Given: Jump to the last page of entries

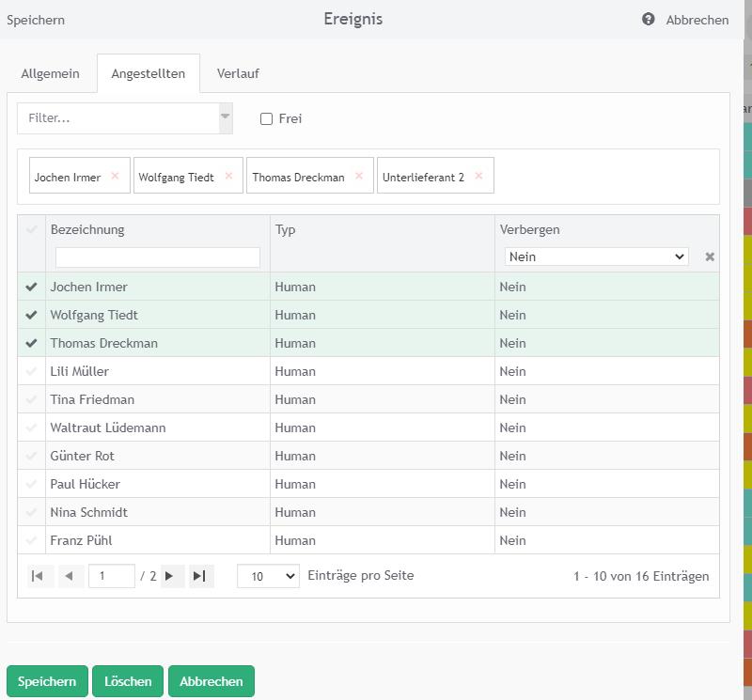Looking at the screenshot, I should (x=199, y=576).
